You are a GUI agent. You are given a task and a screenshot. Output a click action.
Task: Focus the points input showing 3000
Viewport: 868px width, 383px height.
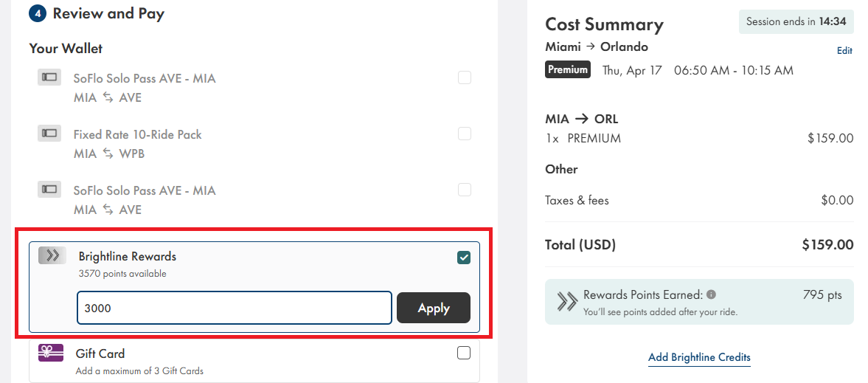coord(234,308)
